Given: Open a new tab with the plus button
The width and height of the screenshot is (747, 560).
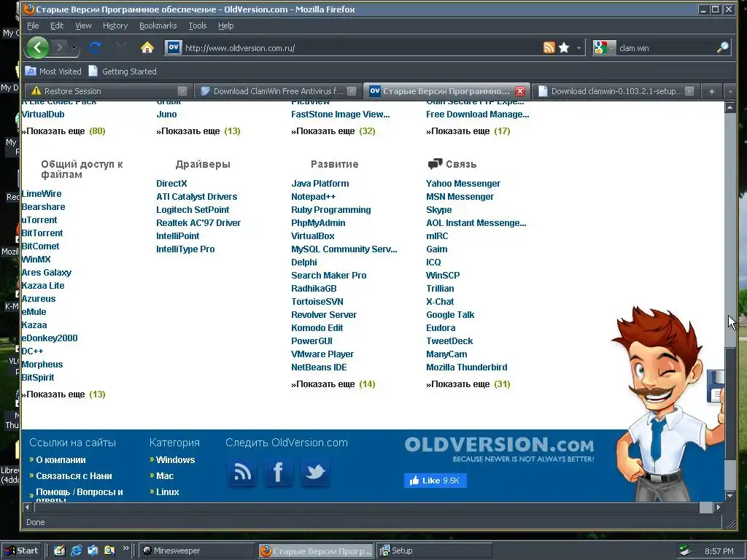Looking at the screenshot, I should click(712, 91).
